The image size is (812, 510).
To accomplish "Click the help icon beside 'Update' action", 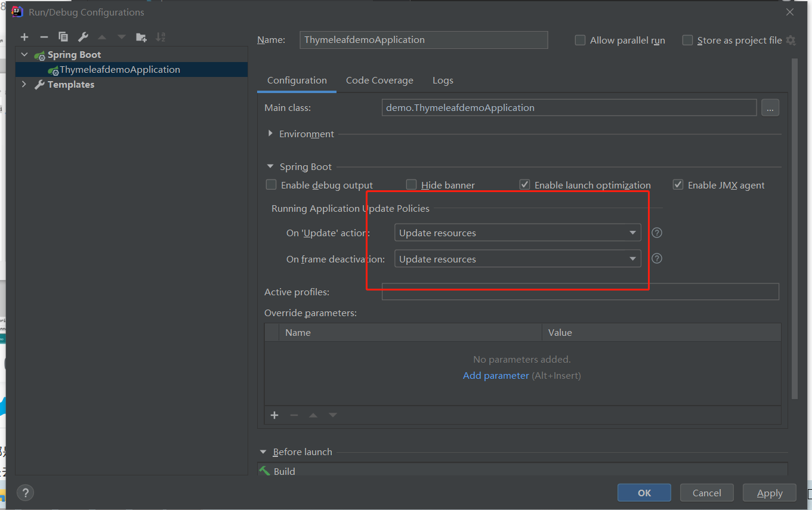I will (657, 233).
